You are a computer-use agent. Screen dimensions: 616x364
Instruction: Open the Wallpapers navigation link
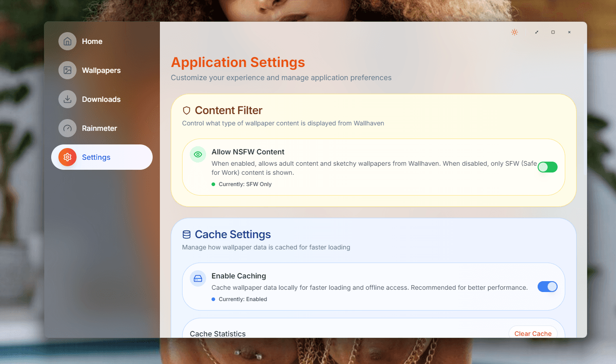pyautogui.click(x=101, y=70)
